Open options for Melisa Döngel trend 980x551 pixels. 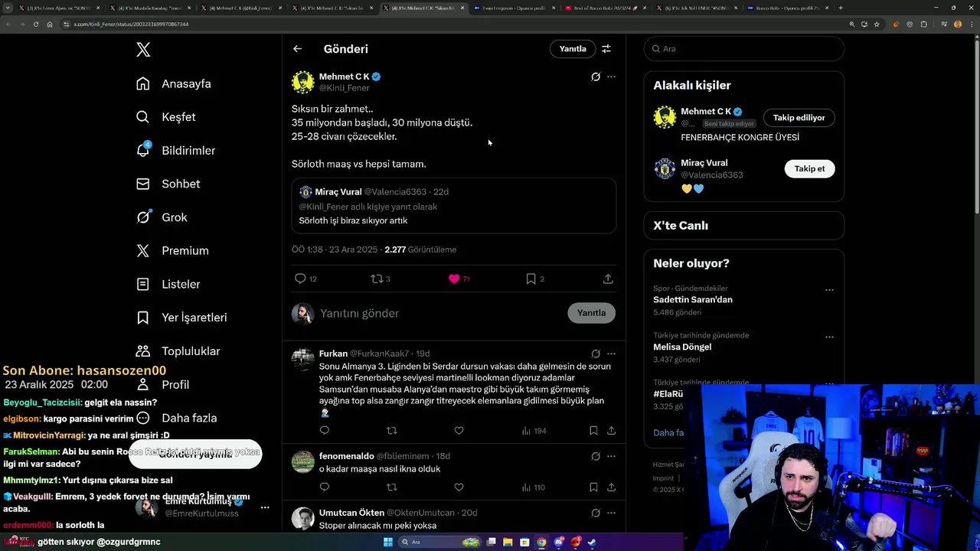tap(829, 337)
